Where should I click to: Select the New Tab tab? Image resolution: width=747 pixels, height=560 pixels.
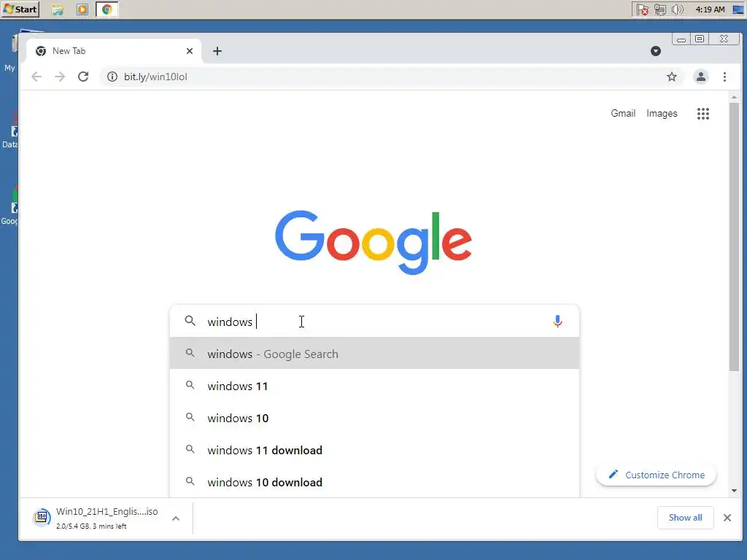coord(113,51)
